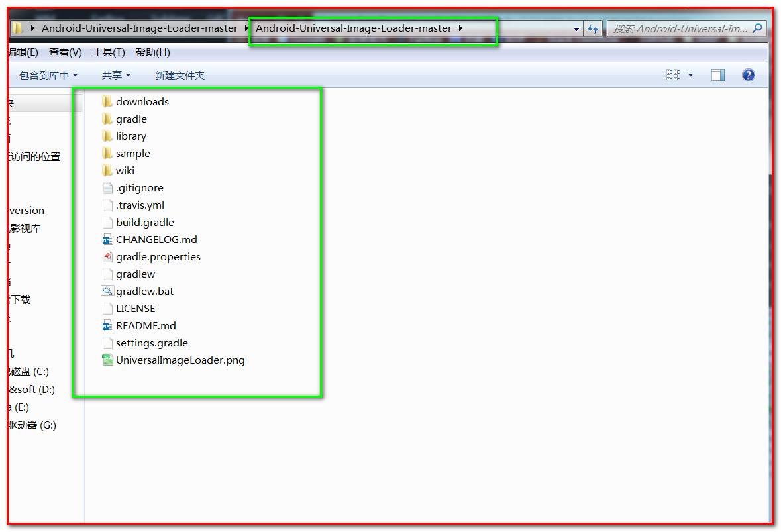Open the 共享 dropdown
This screenshot has height=532, width=781.
[x=116, y=76]
